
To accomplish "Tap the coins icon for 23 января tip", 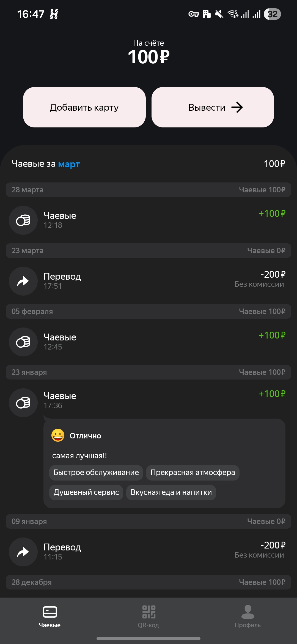I will (23, 403).
